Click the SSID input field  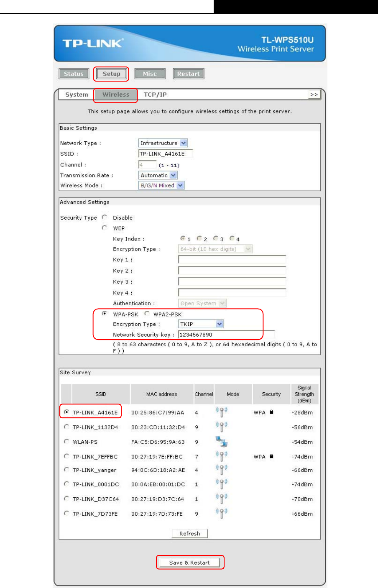166,153
